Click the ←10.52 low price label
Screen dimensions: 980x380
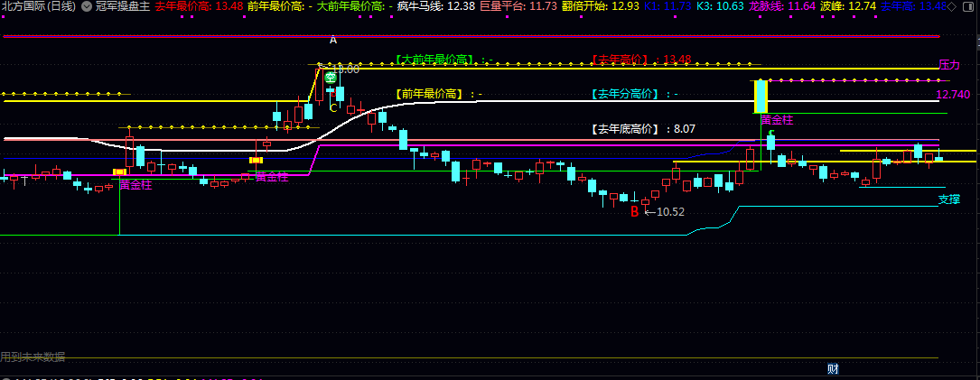pyautogui.click(x=665, y=212)
